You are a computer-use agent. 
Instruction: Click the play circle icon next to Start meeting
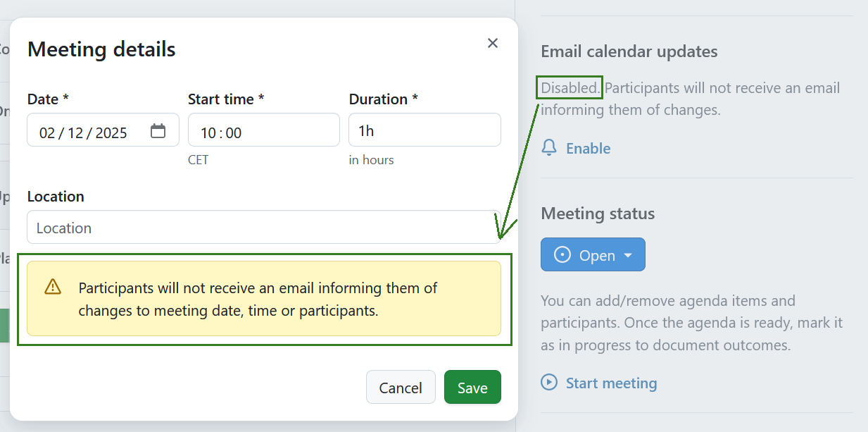(549, 383)
